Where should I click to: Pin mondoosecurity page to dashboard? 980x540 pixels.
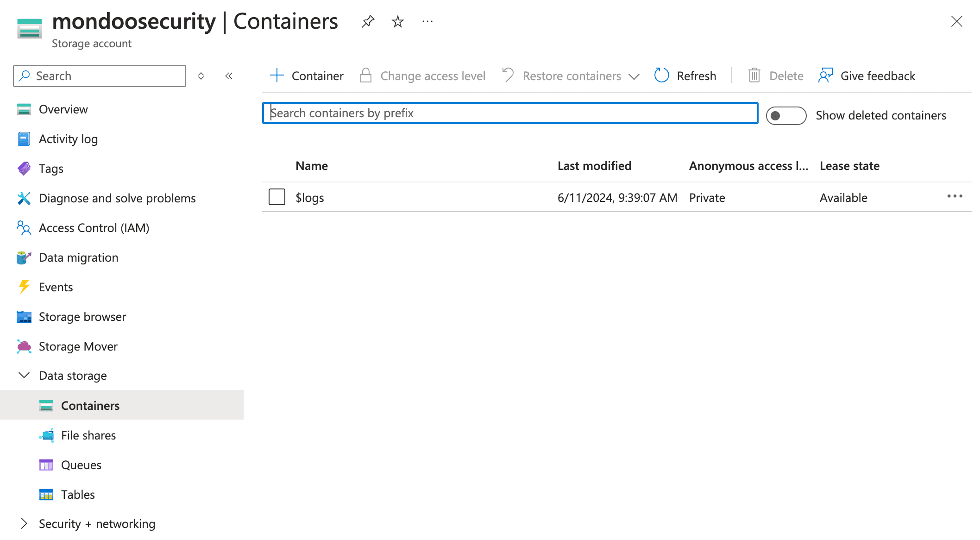tap(367, 21)
